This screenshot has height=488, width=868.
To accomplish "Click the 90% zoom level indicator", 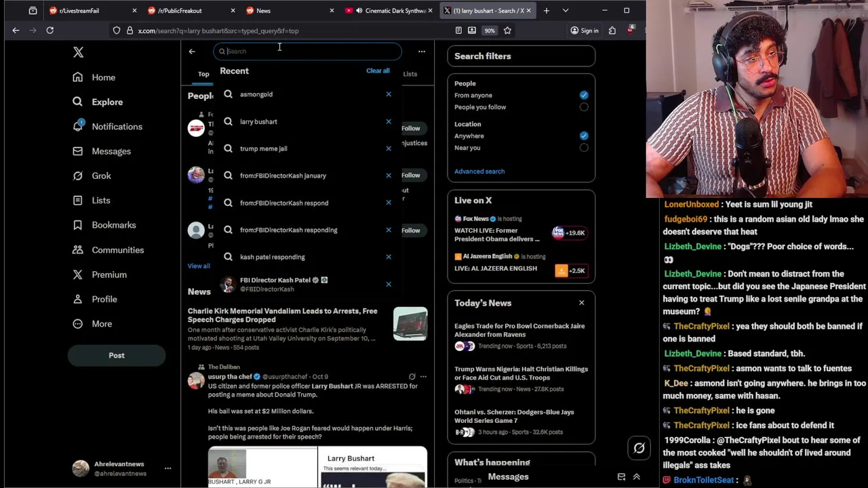I will pos(490,30).
